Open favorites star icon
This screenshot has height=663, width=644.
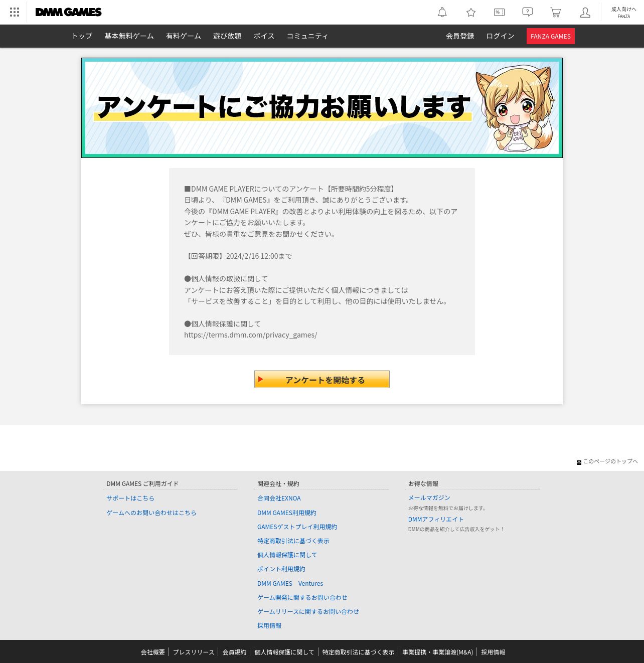click(470, 12)
